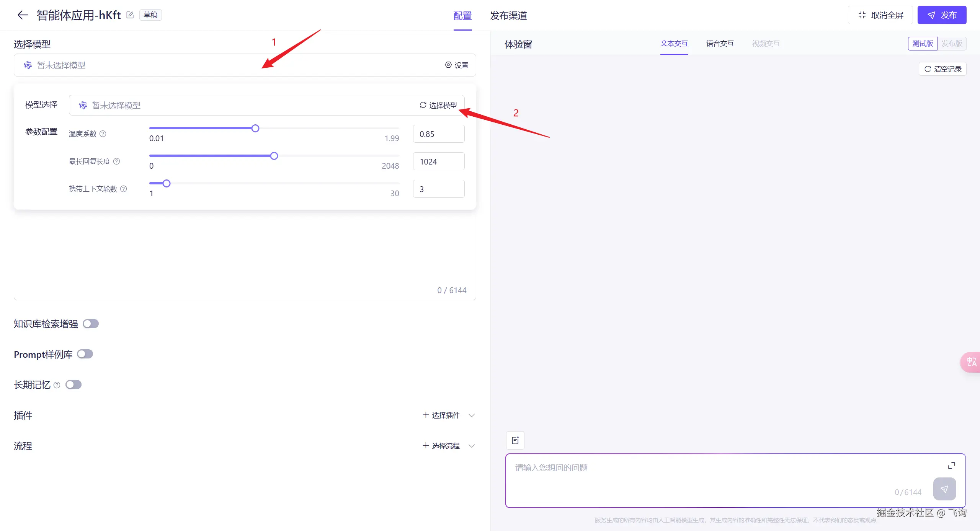Click the 温度系数 slider handle
The height and width of the screenshot is (531, 980).
click(255, 129)
